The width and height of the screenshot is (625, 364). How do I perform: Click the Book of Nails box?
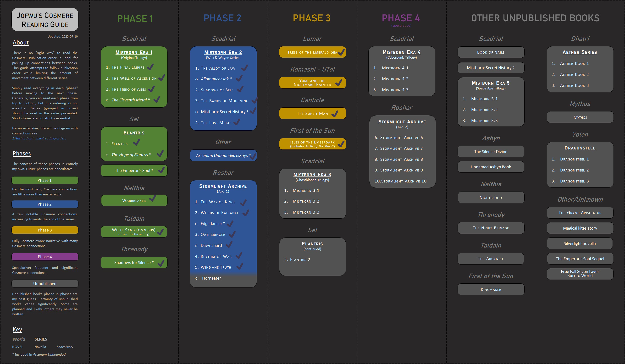(x=491, y=52)
